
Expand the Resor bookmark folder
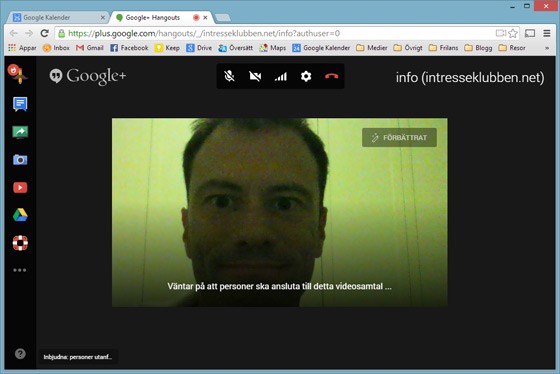512,48
